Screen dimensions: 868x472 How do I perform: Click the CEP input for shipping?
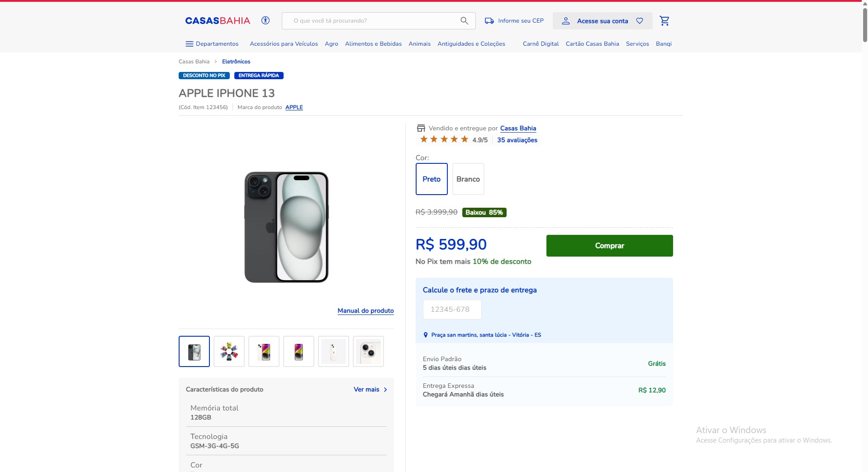point(452,310)
